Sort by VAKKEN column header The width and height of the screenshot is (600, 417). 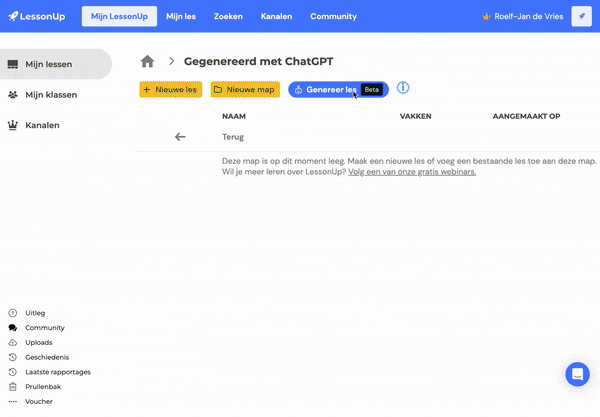click(415, 116)
